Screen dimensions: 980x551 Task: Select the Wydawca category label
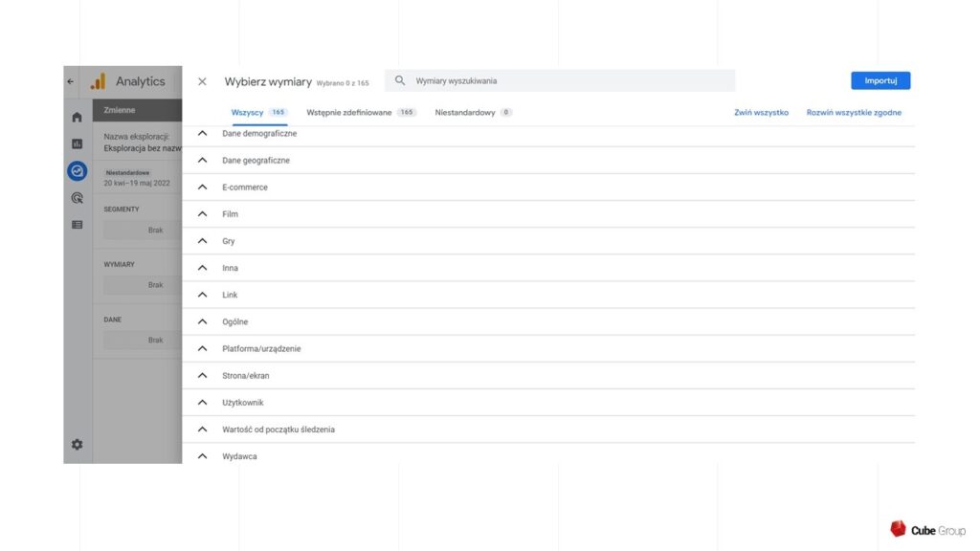click(x=239, y=456)
